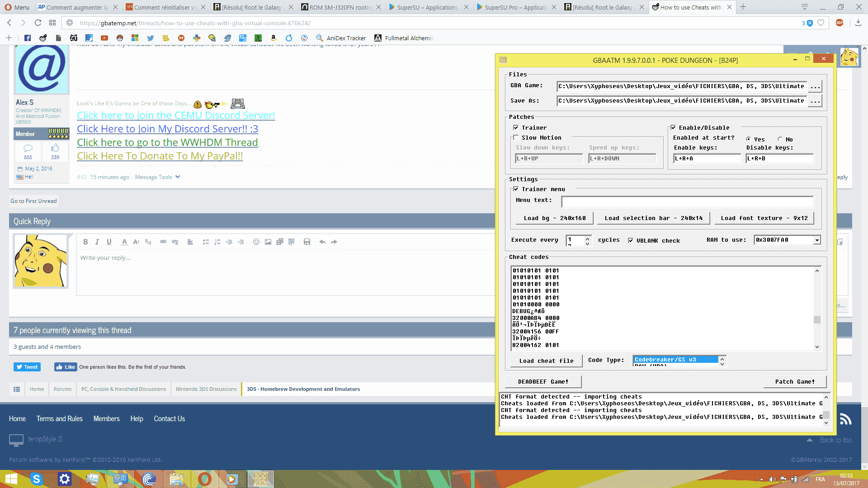Open YouTube bookmark in bookmarks bar
Viewport: 868px width, 488px height.
[104, 38]
